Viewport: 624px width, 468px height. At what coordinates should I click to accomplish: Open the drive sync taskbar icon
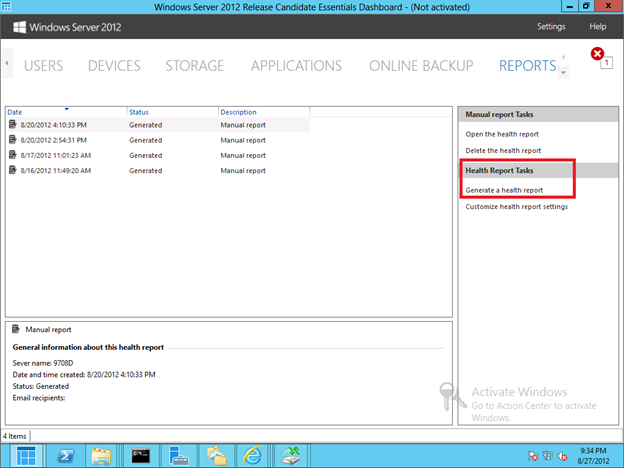291,456
